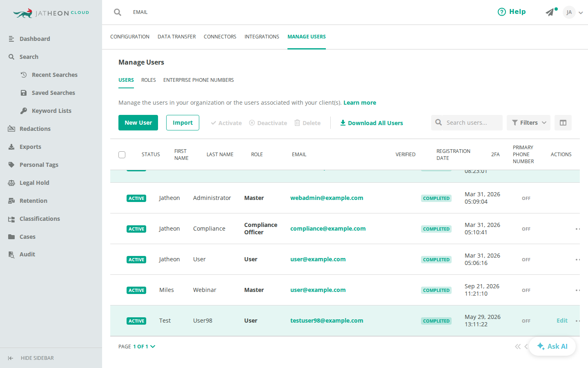Go to Redactions in sidebar
This screenshot has height=368, width=588.
(x=35, y=129)
